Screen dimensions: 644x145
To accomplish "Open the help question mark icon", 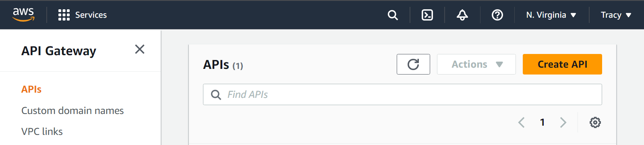I will click(497, 15).
